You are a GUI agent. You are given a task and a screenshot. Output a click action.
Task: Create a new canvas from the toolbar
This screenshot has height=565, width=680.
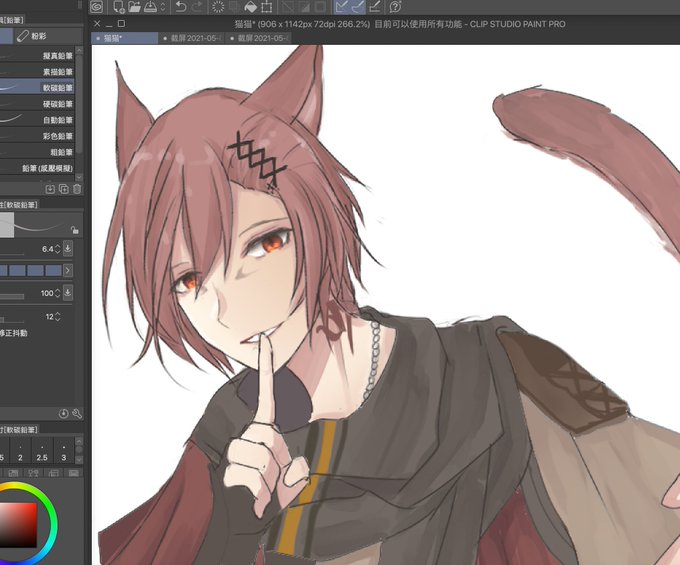pos(118,7)
